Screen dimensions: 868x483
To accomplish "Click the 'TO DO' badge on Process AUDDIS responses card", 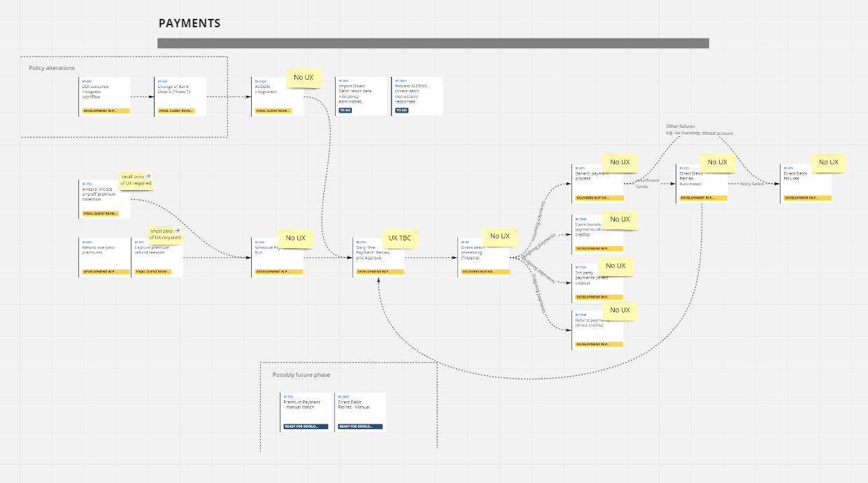I will point(401,110).
